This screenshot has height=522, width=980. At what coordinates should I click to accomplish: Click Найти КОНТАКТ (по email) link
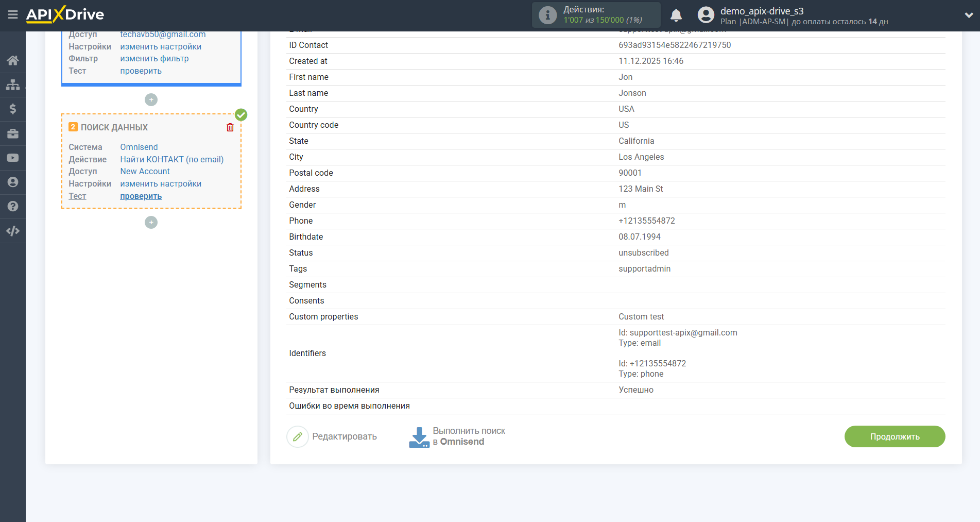coord(172,159)
